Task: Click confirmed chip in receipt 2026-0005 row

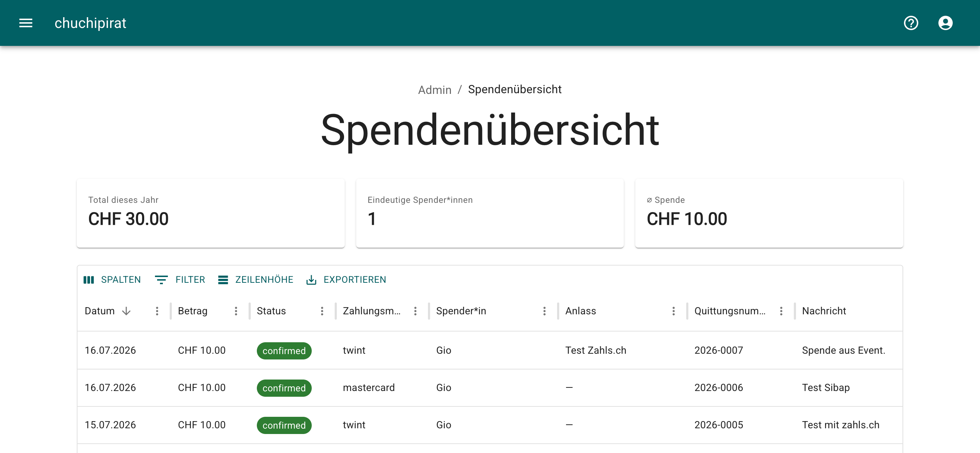Action: (x=284, y=425)
